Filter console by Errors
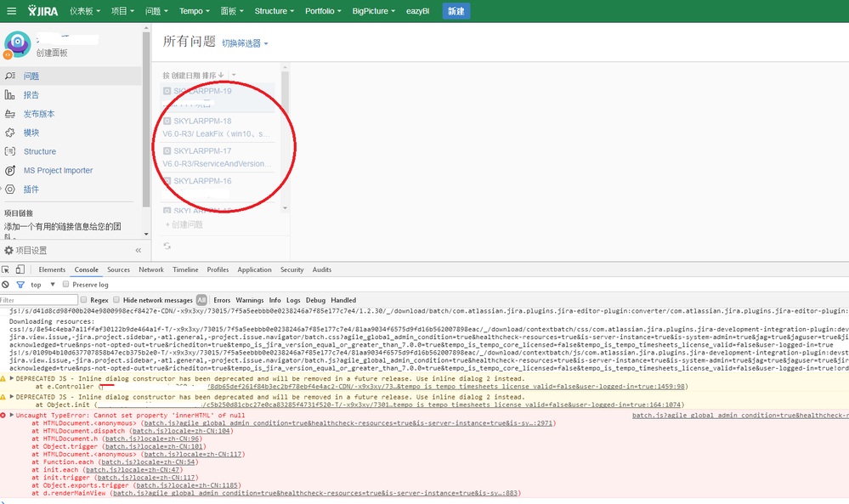The height and width of the screenshot is (504, 849). click(222, 300)
